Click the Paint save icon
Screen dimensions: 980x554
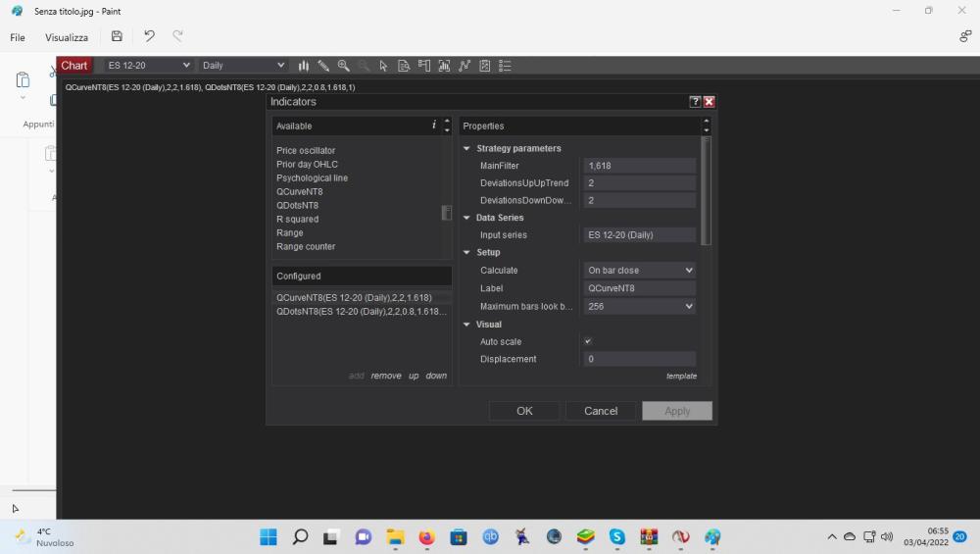[x=117, y=37]
